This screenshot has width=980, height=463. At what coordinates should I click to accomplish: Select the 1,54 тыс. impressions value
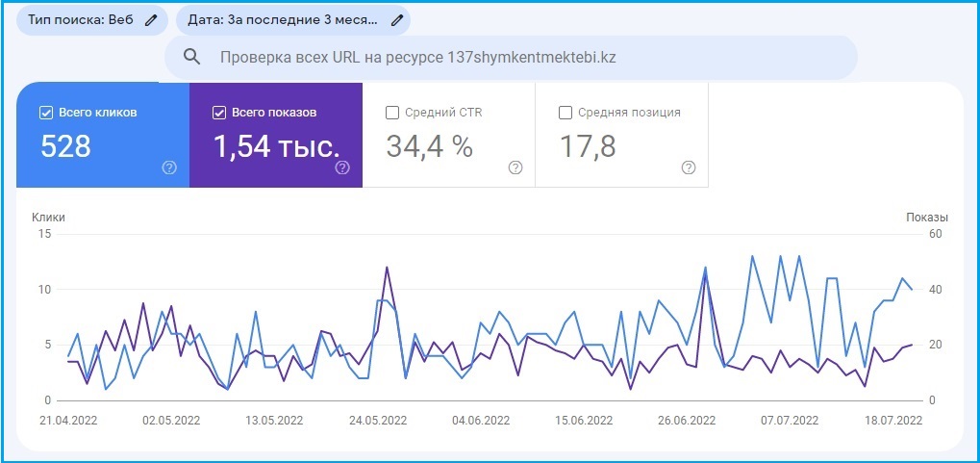tap(277, 146)
